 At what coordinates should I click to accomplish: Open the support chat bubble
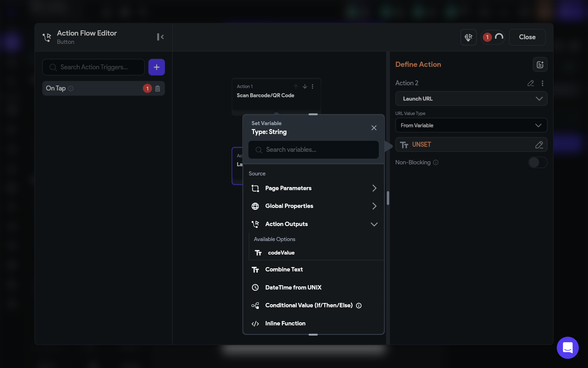coord(567,348)
